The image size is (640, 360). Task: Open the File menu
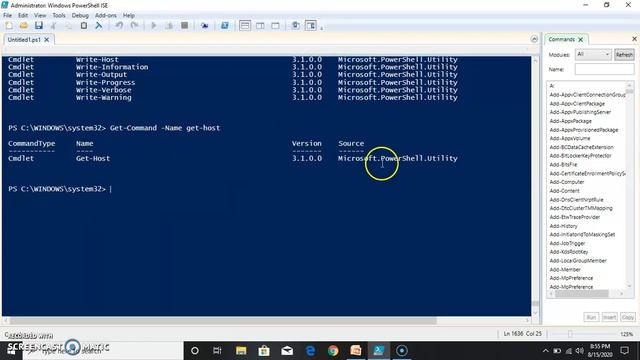click(x=7, y=16)
